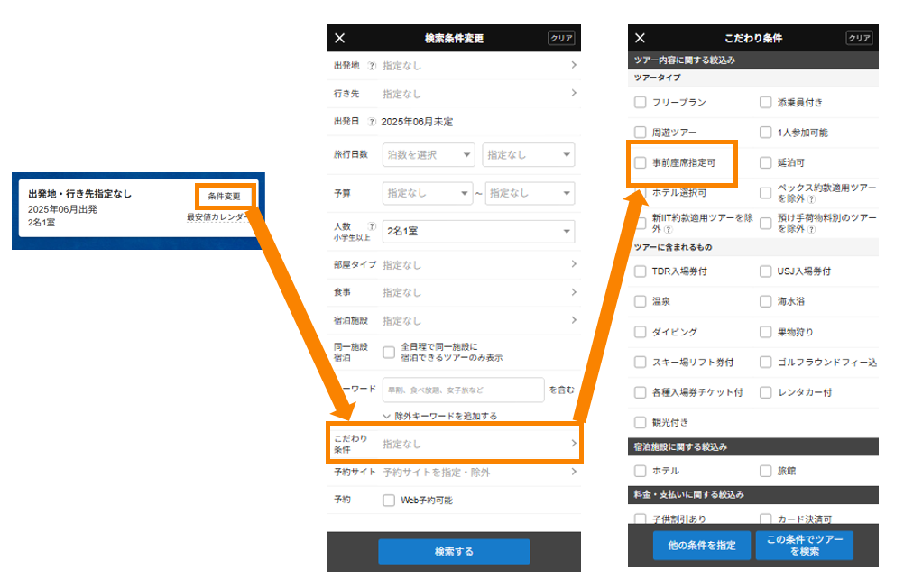Click the help icon next to 人数

[x=371, y=226]
